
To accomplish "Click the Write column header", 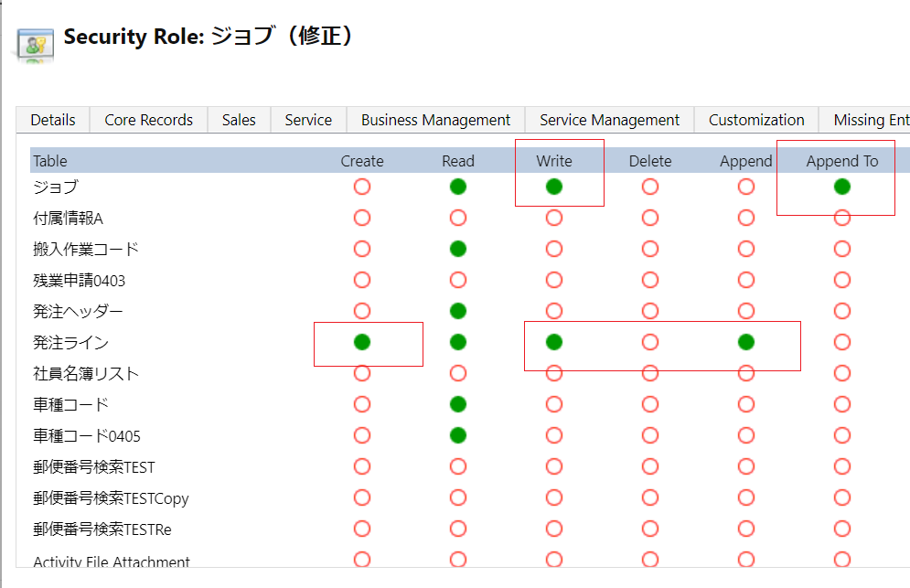I will tap(554, 161).
